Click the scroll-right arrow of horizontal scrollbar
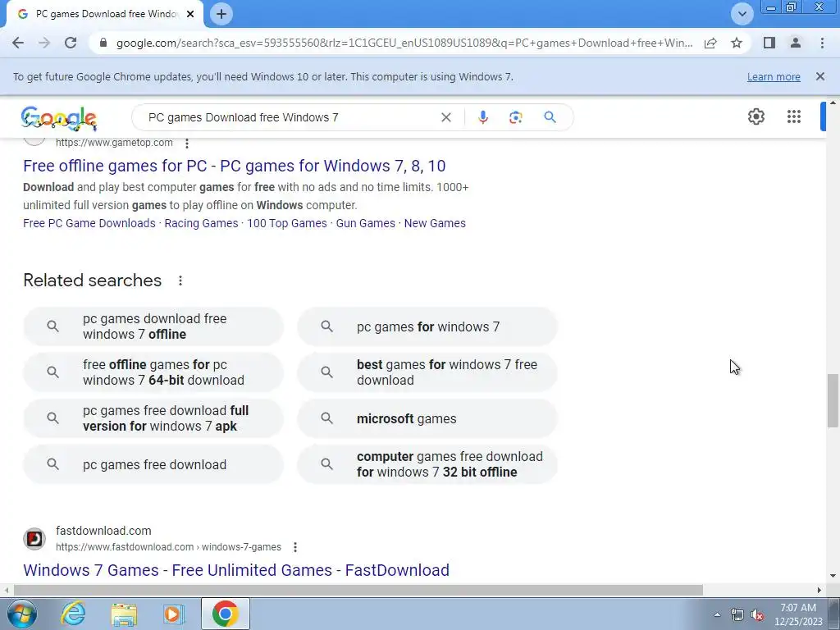Screen dimensions: 840x630 (819, 590)
